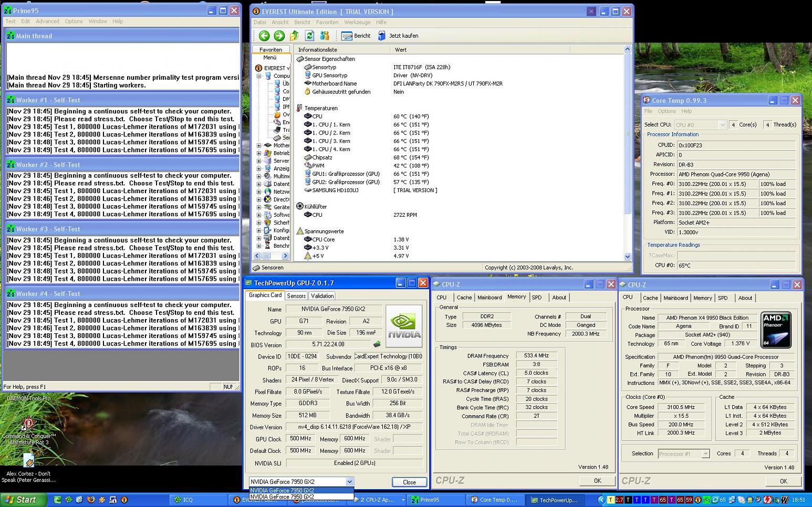The width and height of the screenshot is (812, 507).
Task: Click the Windows Start button
Action: point(21,500)
